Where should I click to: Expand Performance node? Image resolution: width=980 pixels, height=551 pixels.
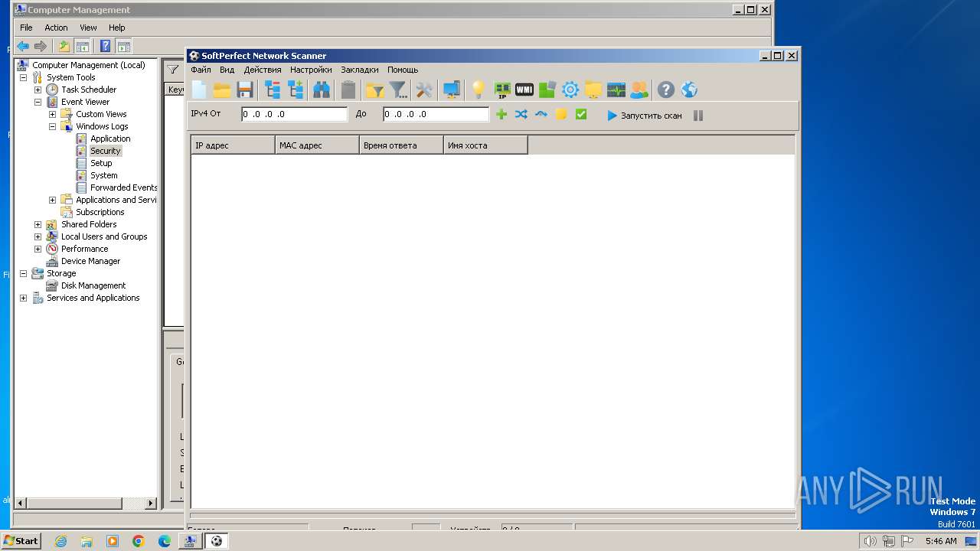click(38, 249)
